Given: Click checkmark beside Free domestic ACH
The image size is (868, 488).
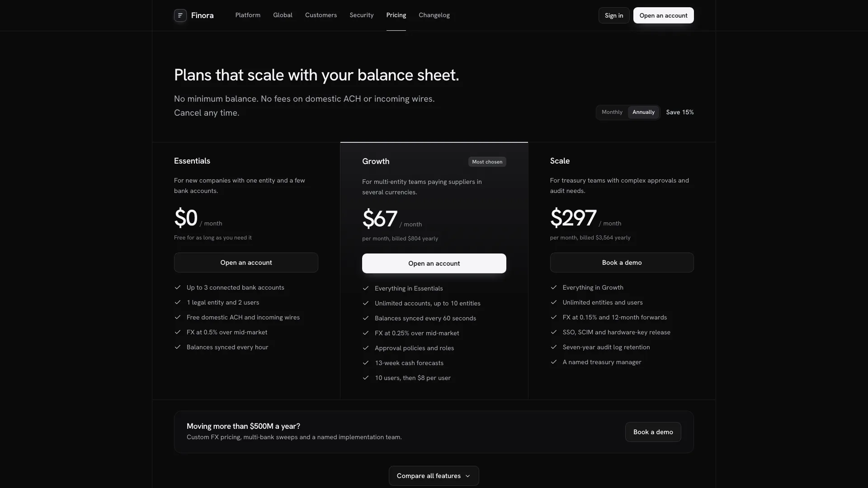Looking at the screenshot, I should click(178, 317).
